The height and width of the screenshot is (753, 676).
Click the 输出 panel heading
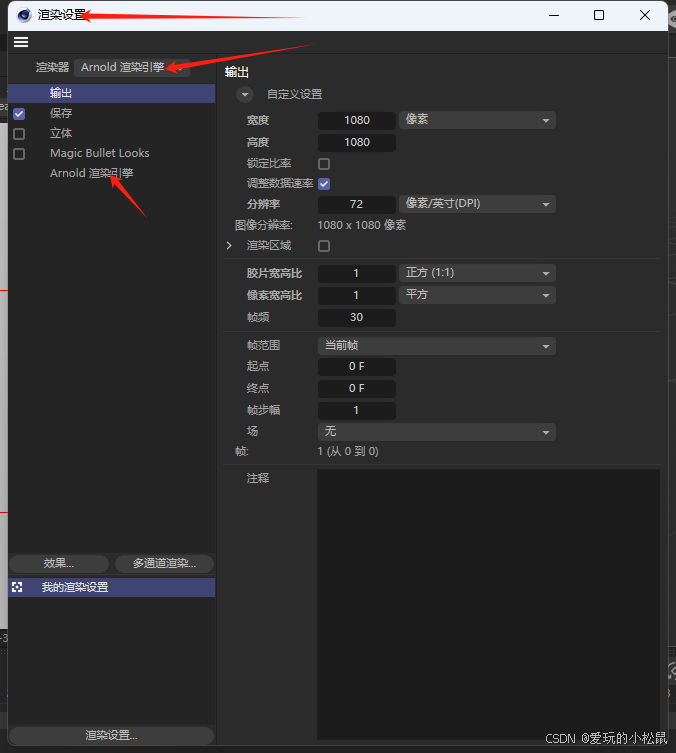(237, 72)
